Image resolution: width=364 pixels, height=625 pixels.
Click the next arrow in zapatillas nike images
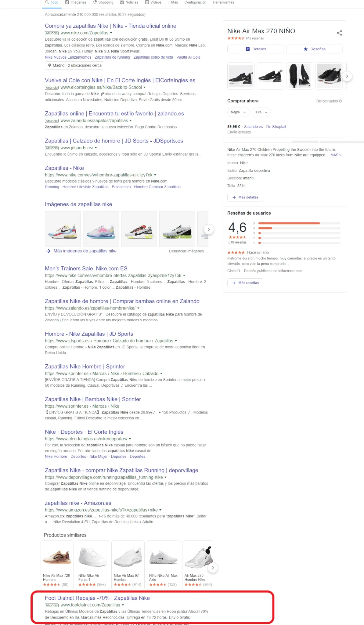(209, 229)
